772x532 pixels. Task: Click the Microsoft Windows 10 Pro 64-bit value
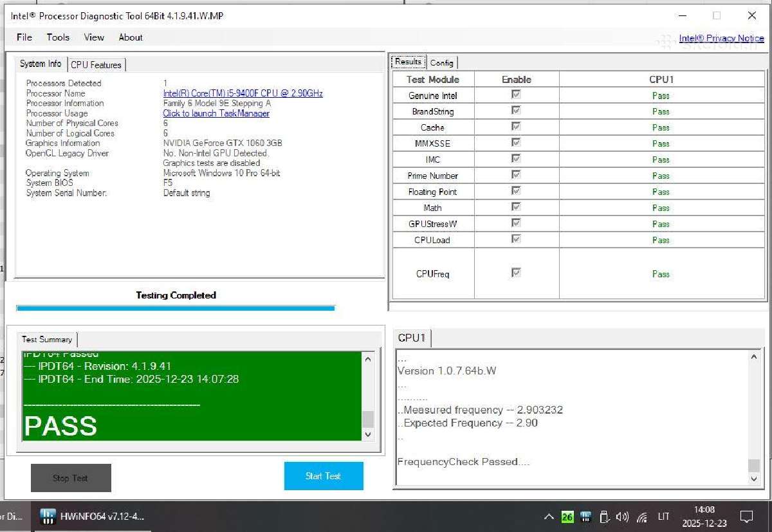pos(221,173)
